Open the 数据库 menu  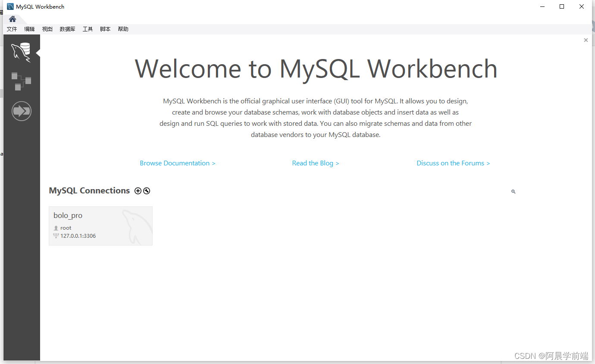68,29
